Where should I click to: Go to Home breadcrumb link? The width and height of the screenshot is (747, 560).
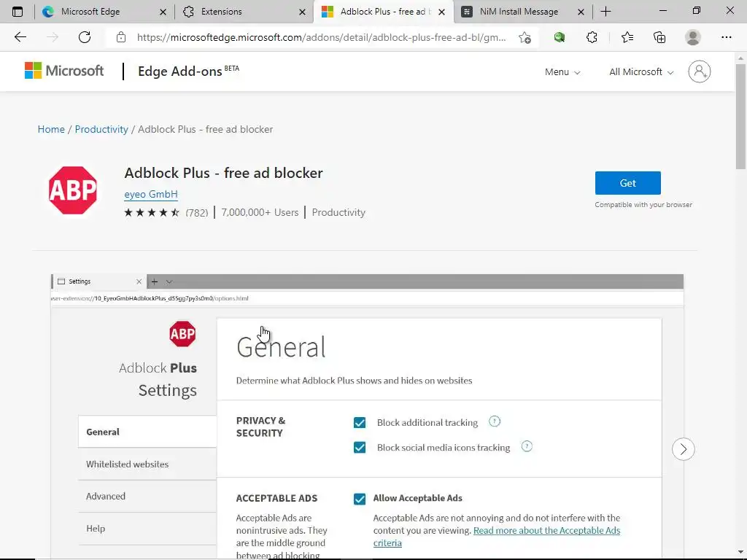[51, 129]
